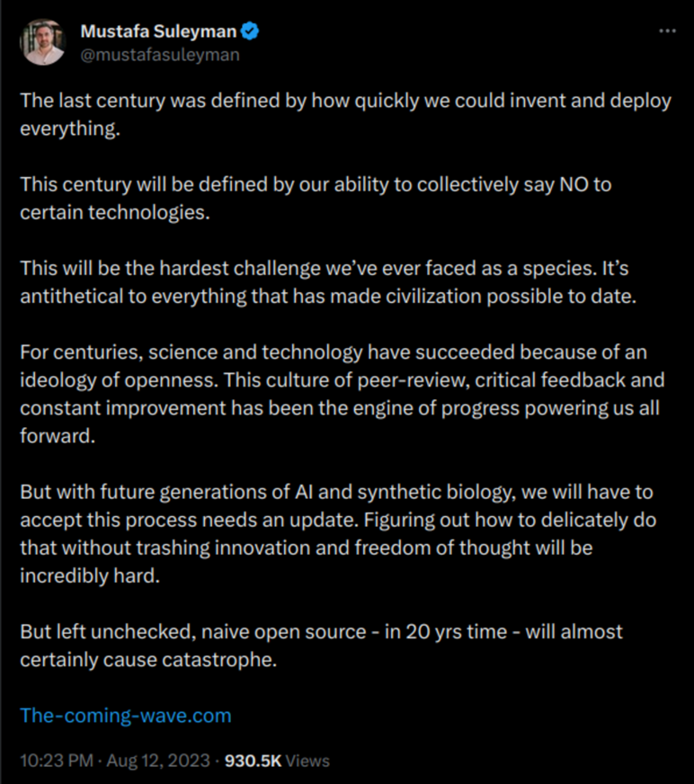Click the blue verified checkmark badge

[x=248, y=29]
